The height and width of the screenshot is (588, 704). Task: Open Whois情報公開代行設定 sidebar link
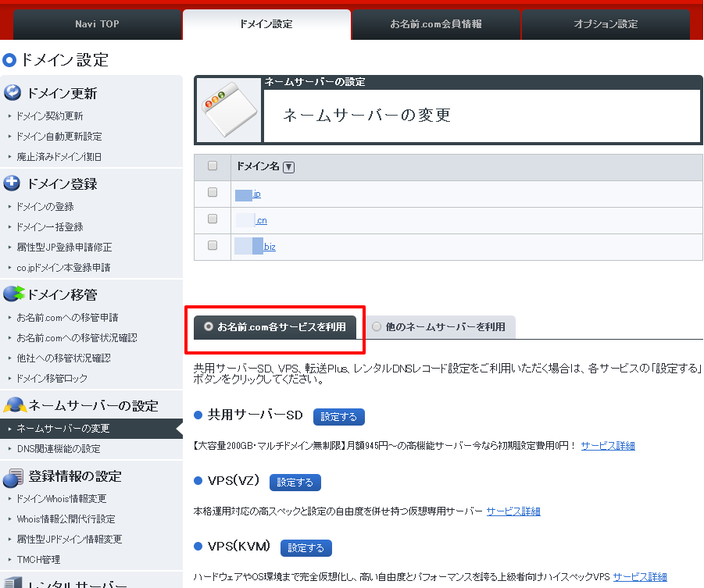pyautogui.click(x=66, y=519)
